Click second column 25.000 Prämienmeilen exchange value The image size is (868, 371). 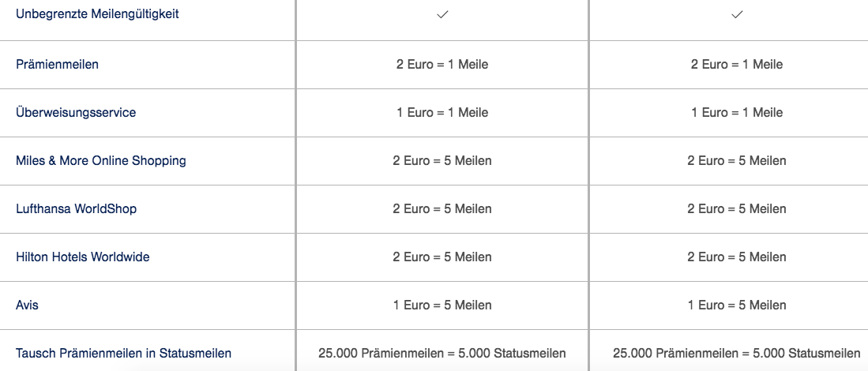[x=737, y=353]
